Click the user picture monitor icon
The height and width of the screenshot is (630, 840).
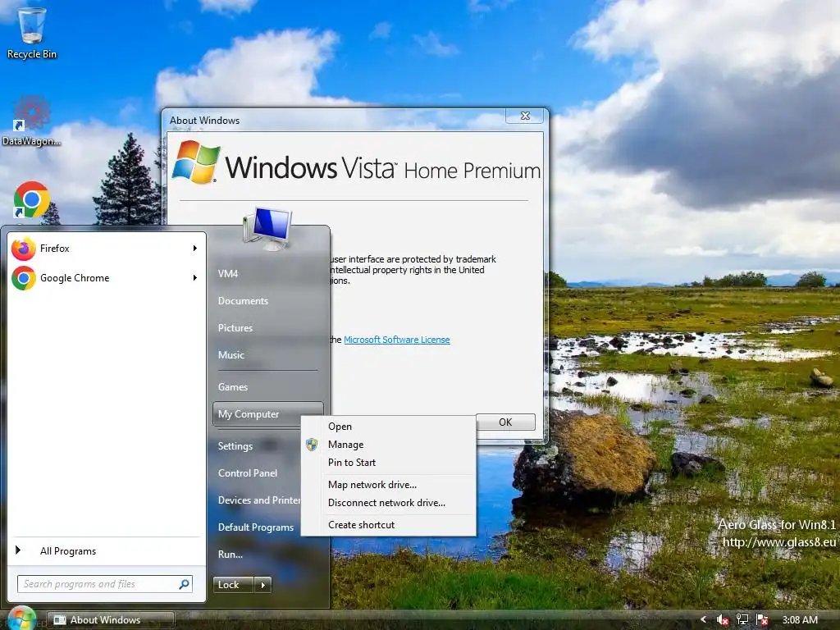[268, 229]
